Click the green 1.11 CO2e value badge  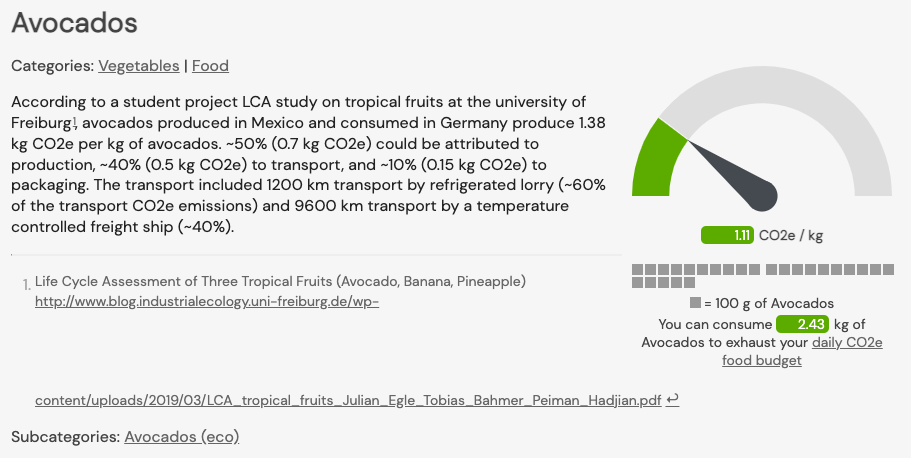727,235
